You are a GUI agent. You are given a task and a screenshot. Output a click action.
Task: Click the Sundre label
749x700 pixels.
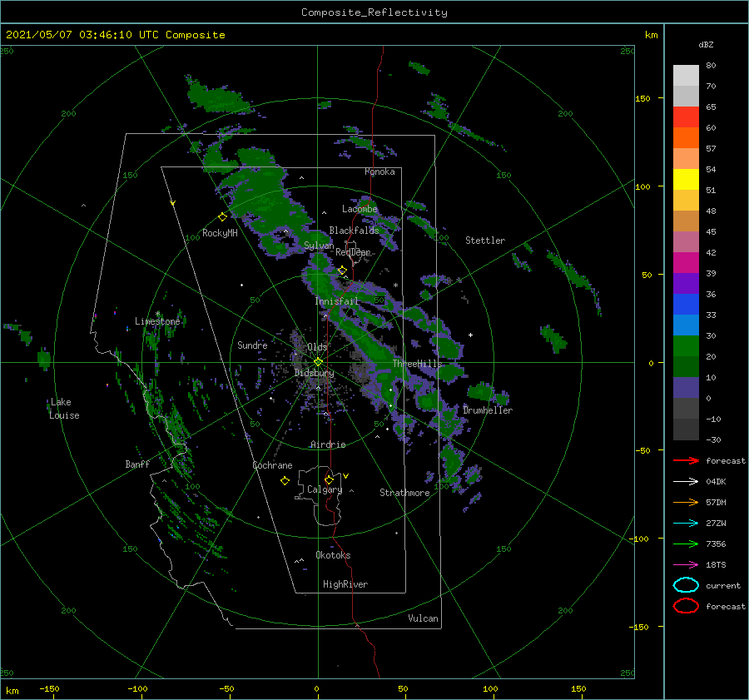(x=252, y=345)
